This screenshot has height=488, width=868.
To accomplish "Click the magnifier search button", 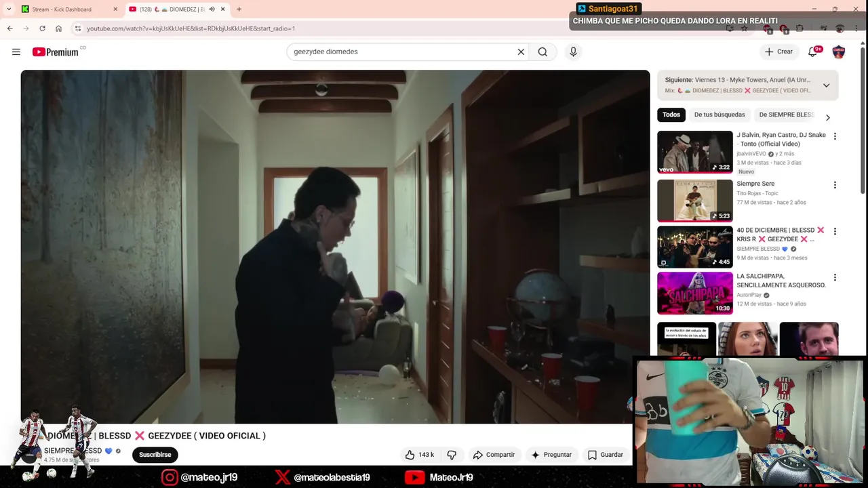I will 542,52.
